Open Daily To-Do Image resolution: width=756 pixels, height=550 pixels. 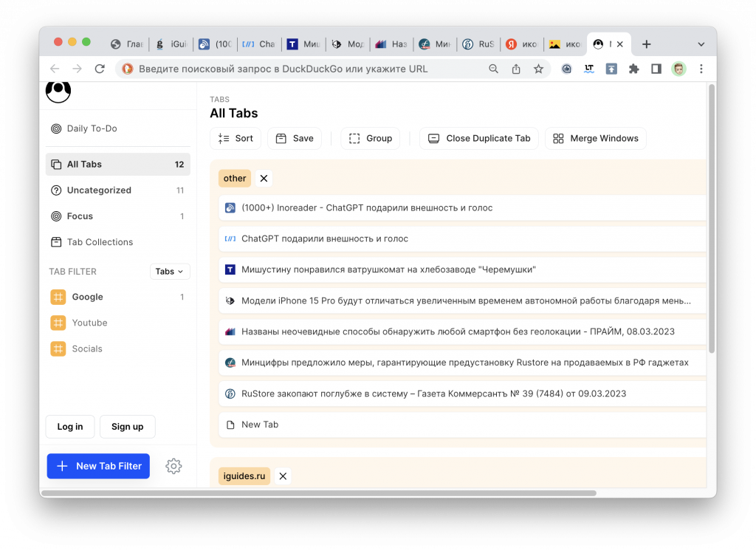(118, 128)
